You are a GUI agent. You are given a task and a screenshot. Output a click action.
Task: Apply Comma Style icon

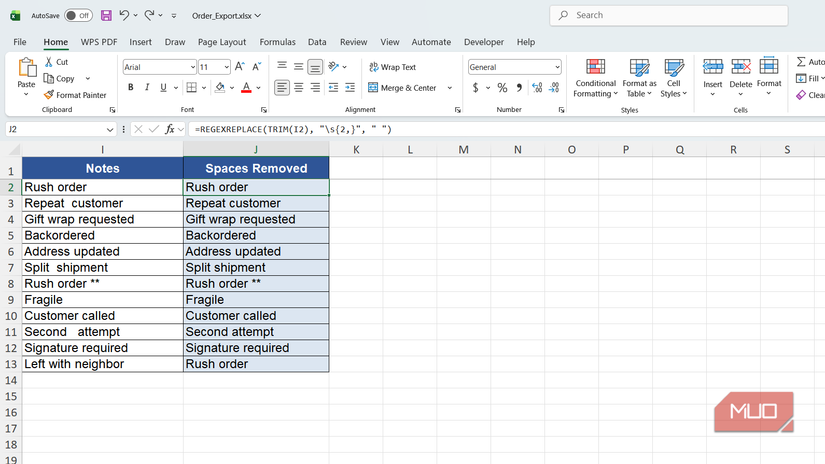click(x=519, y=87)
